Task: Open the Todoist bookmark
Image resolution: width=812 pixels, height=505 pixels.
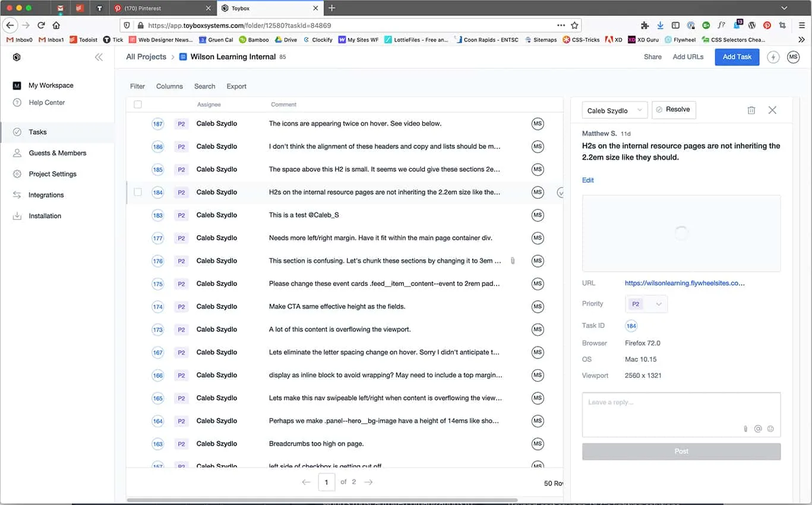Action: 83,40
